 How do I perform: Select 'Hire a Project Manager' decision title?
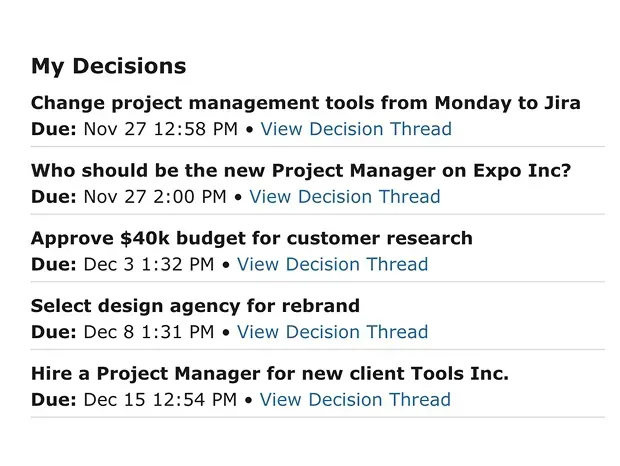coord(270,374)
